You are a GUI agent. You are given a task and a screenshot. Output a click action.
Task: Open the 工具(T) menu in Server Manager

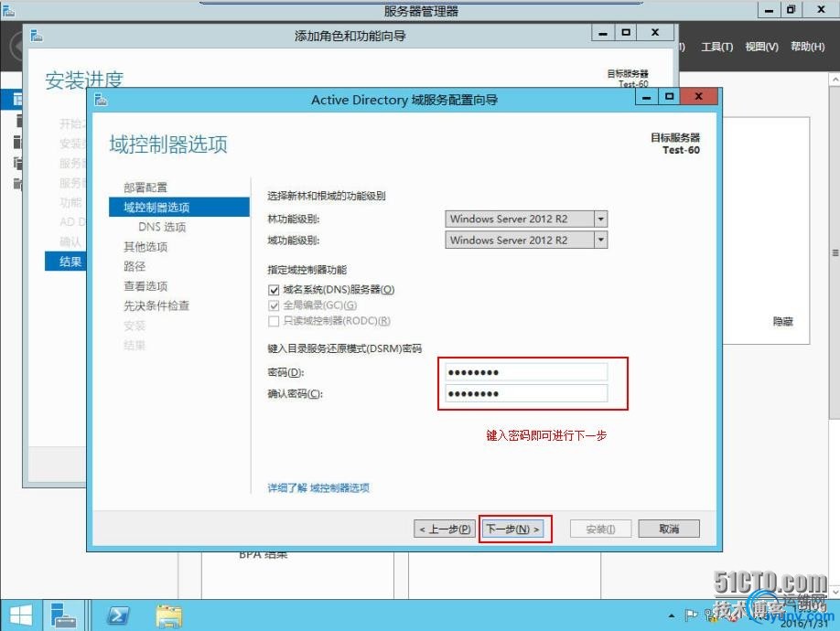[716, 48]
